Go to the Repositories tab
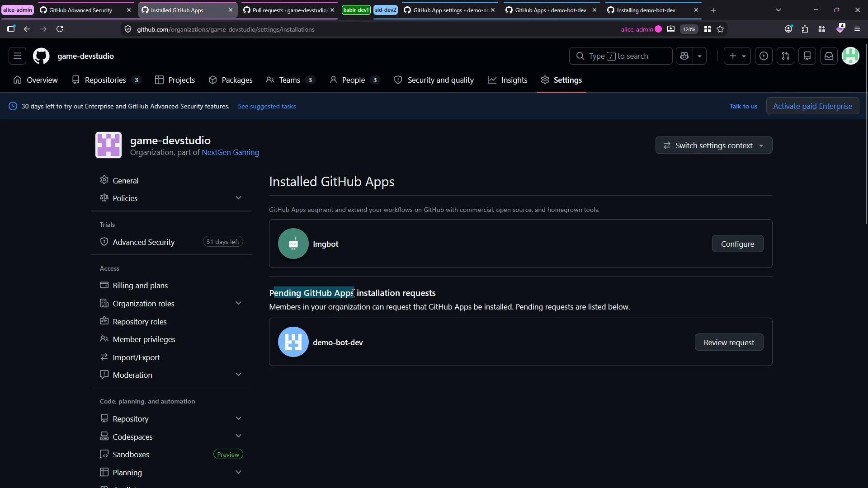 pos(107,80)
